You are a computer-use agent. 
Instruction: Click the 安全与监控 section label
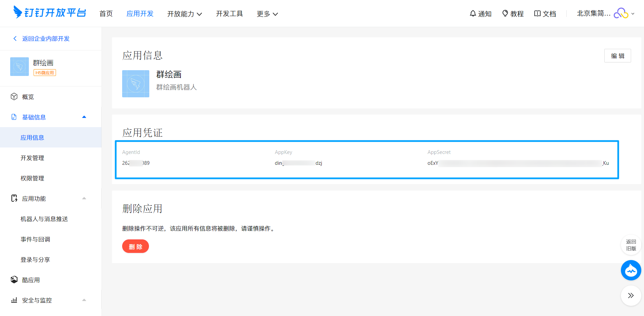(37, 300)
